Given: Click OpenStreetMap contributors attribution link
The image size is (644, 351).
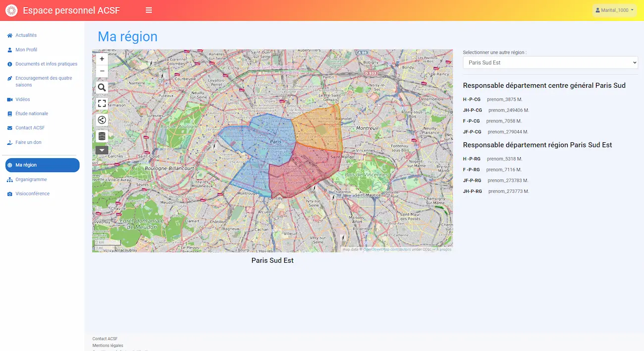Looking at the screenshot, I should (x=387, y=249).
